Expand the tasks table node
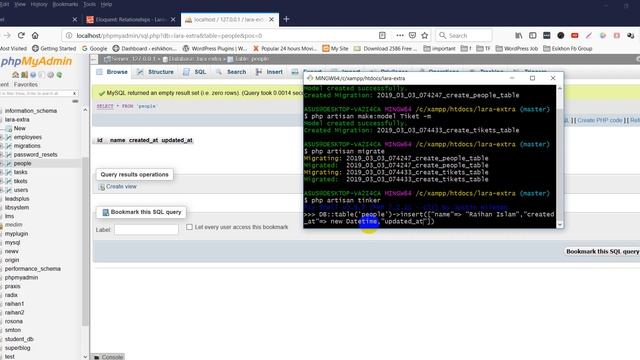640x360 pixels. (x=2, y=172)
